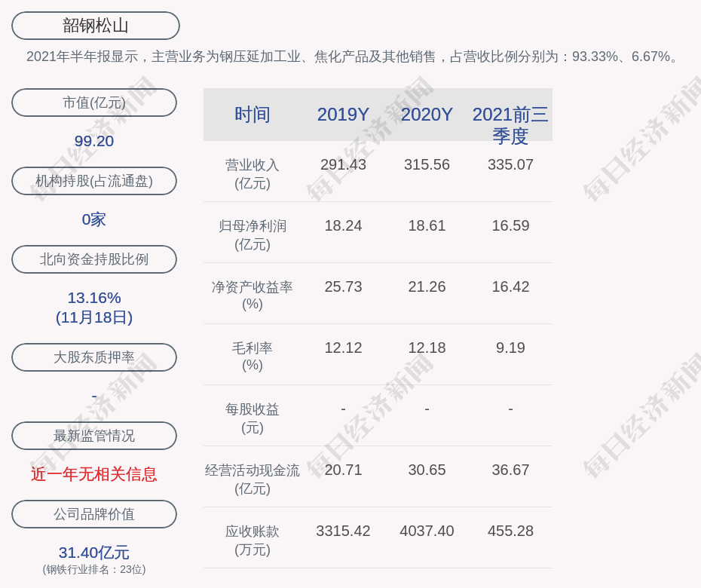Image resolution: width=701 pixels, height=588 pixels.
Task: Click the 最新监管情况 label pill
Action: 94,436
